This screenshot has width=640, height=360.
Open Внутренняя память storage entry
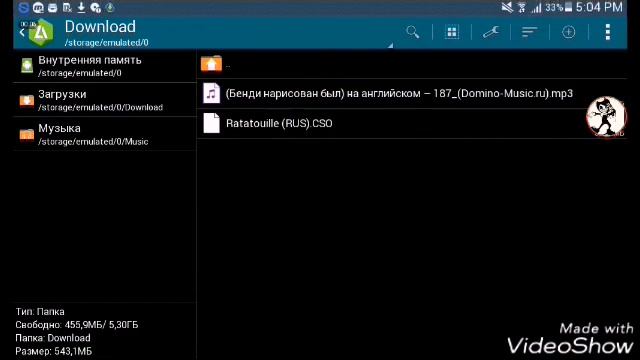point(105,66)
